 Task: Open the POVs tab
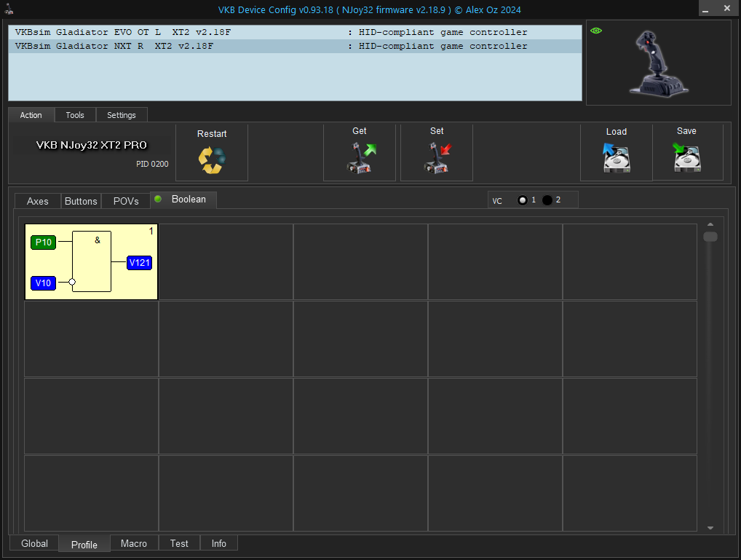(x=126, y=201)
